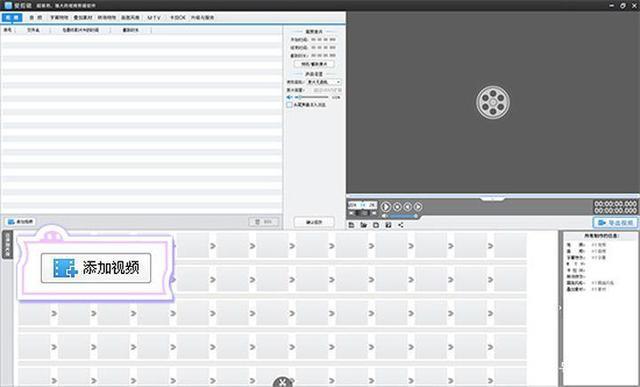Click the lower timecode in the player
The image size is (640, 387).
tap(615, 210)
